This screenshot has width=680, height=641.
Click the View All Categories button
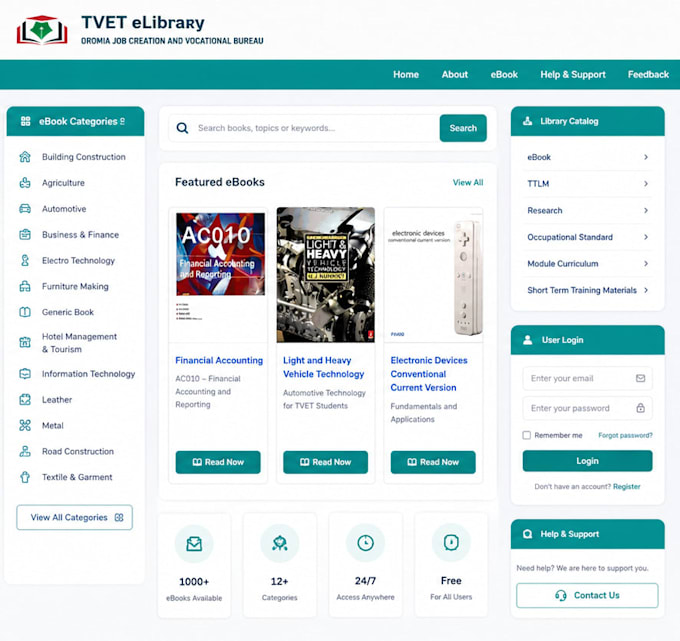click(x=75, y=517)
